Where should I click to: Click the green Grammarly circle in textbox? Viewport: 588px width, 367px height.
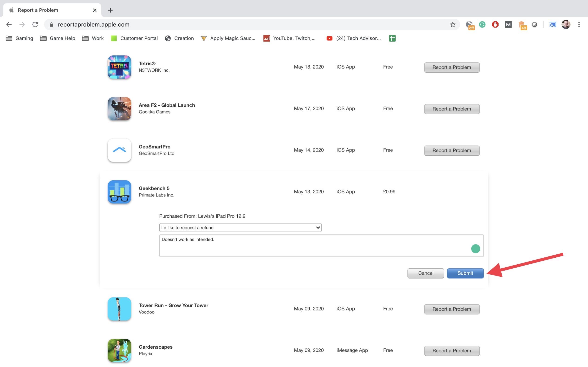[475, 249]
